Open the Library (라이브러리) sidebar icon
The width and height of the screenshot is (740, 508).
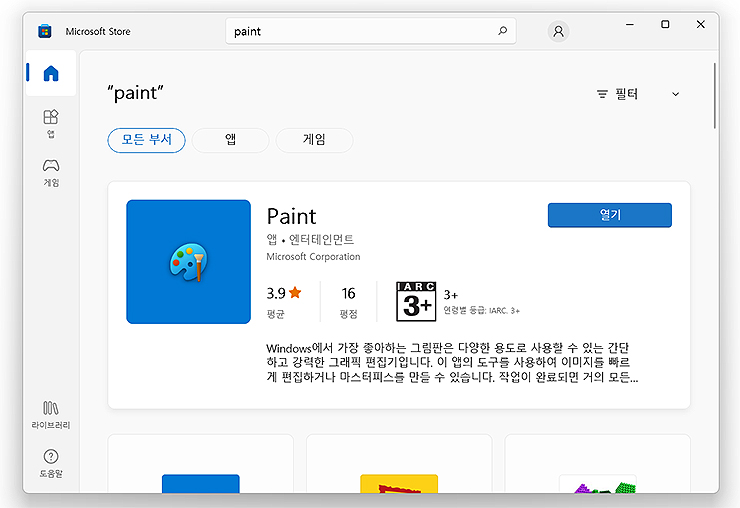(x=51, y=415)
